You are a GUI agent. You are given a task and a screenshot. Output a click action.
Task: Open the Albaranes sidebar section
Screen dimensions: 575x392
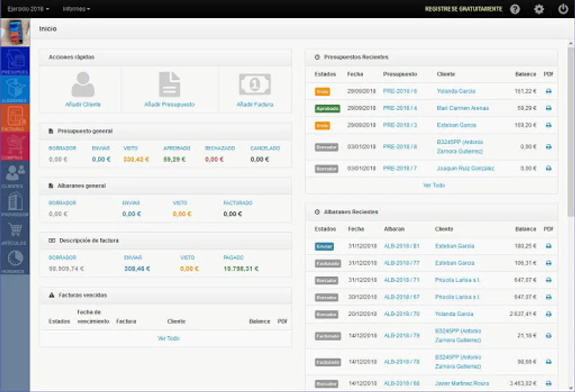coord(15,90)
